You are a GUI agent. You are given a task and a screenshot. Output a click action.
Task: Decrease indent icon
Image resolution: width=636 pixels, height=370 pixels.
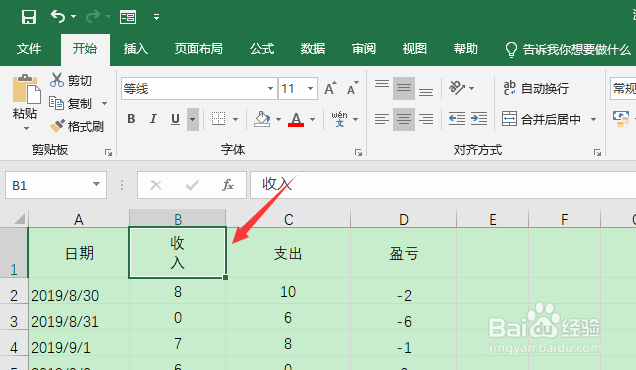pos(457,119)
